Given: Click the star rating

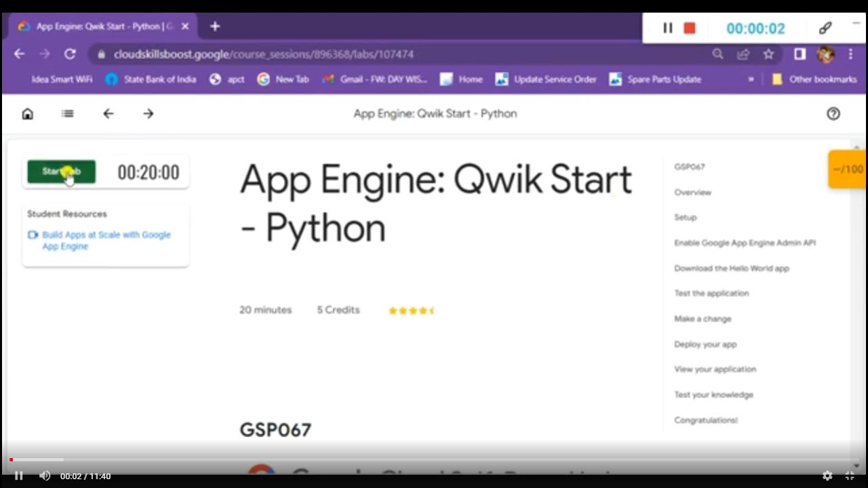Looking at the screenshot, I should [412, 310].
